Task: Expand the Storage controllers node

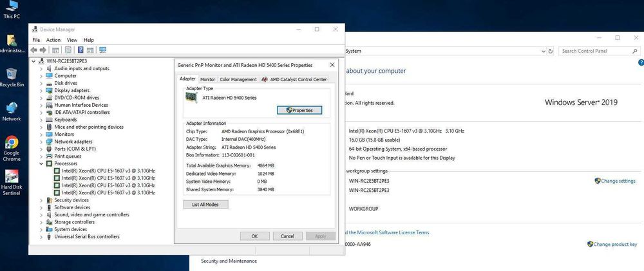Action: (x=41, y=222)
